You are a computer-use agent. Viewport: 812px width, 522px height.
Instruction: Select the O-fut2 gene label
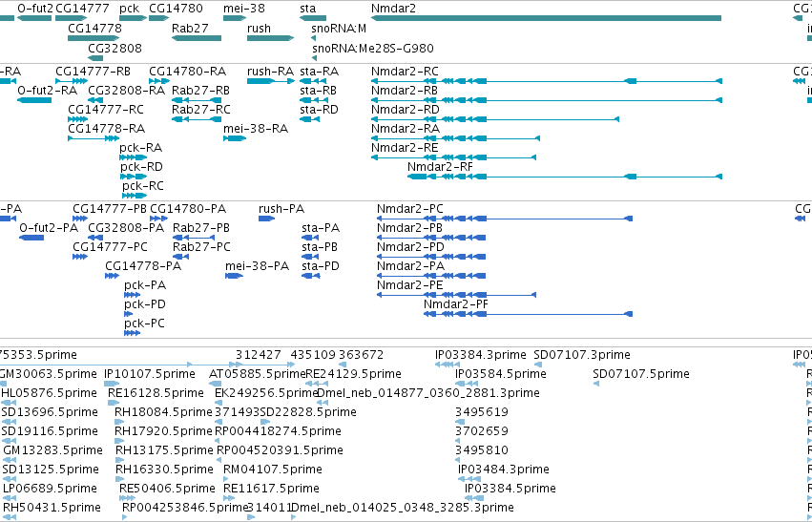(x=34, y=9)
